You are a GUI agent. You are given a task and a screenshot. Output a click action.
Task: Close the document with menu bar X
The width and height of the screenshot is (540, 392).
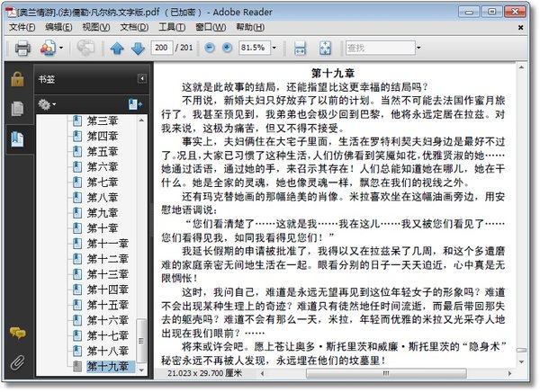click(x=521, y=28)
